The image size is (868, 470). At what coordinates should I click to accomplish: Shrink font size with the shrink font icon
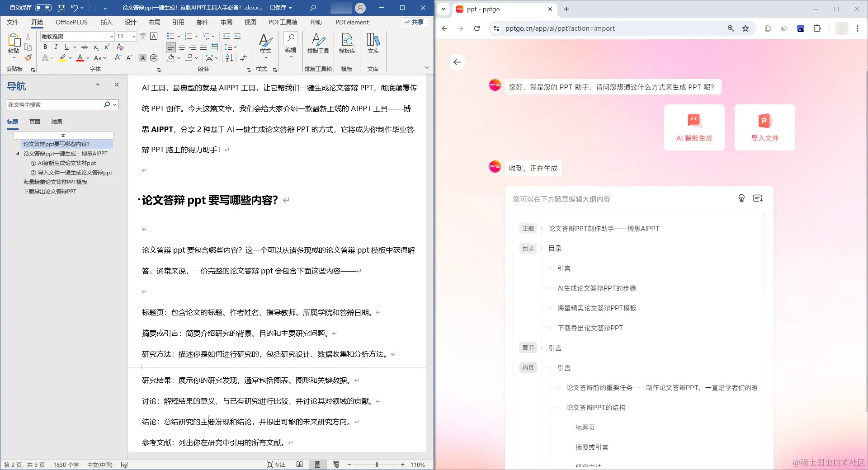tap(129, 58)
